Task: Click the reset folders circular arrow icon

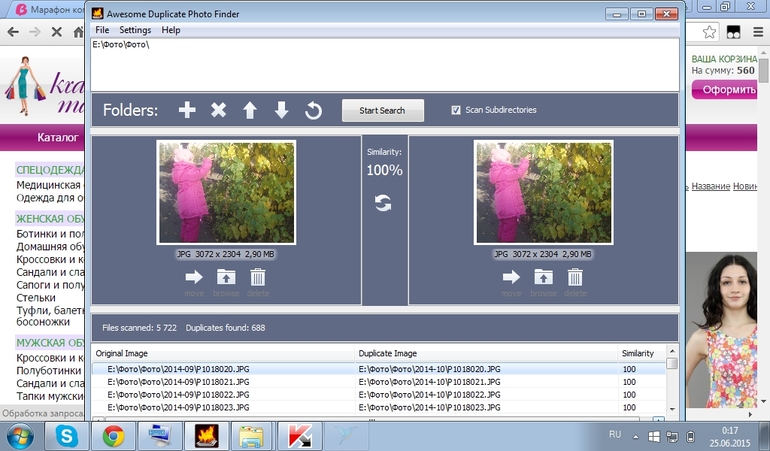Action: click(x=313, y=110)
